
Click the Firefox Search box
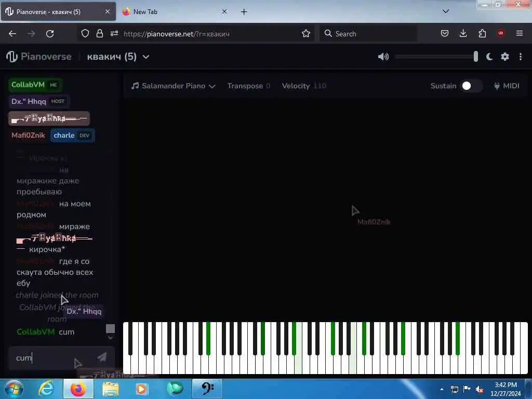368,34
